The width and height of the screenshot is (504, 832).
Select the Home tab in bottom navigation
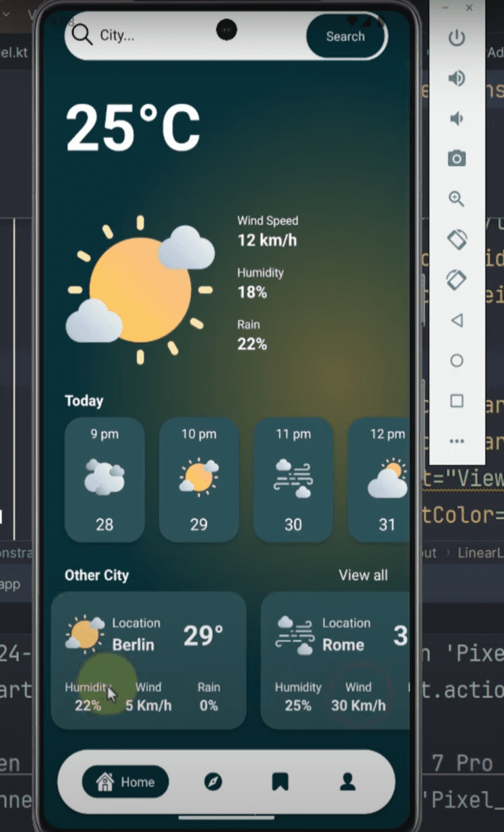125,782
